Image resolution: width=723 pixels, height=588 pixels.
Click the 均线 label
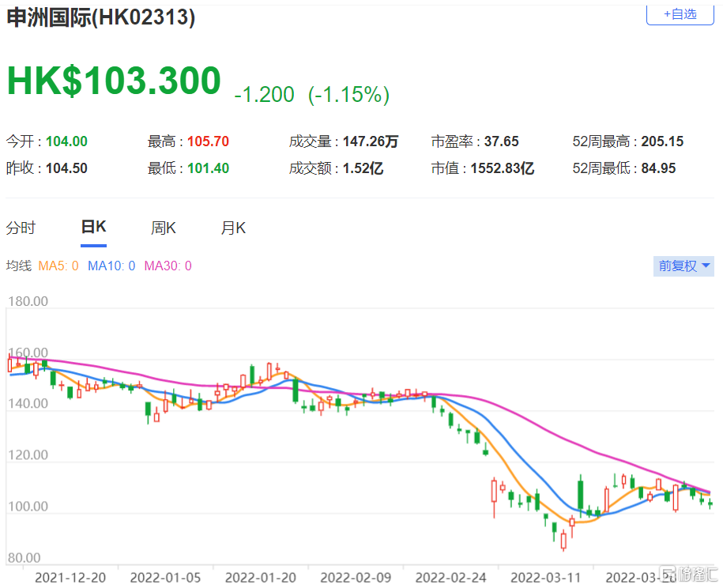click(x=18, y=266)
